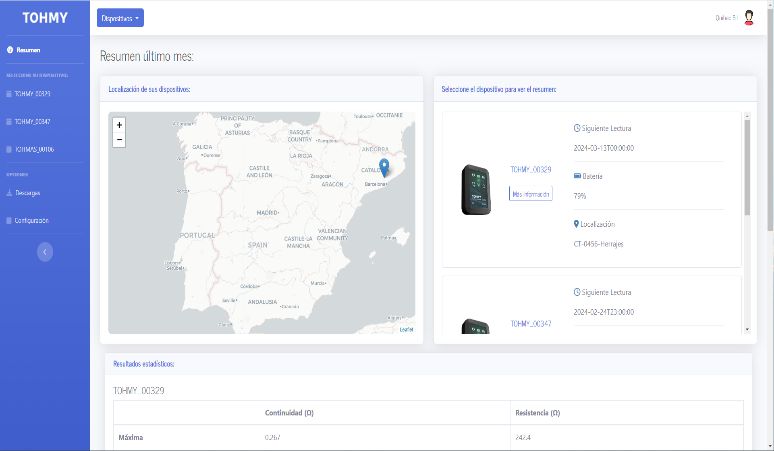Go to the Descargas page

pyautogui.click(x=28, y=193)
